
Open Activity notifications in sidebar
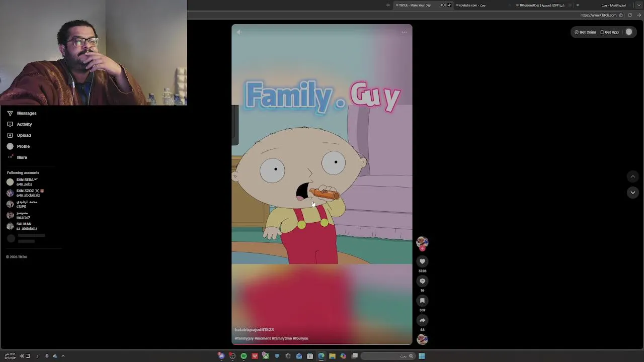click(20, 124)
